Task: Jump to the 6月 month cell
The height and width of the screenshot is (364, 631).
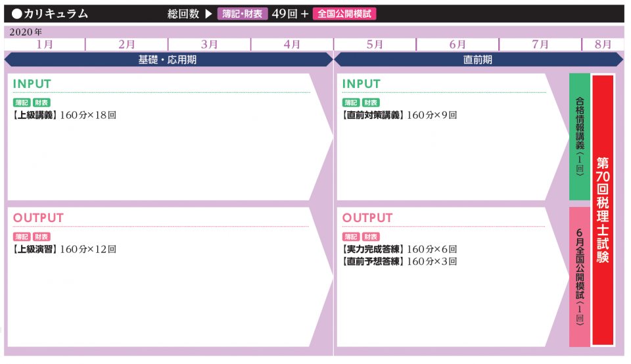Action: tap(457, 45)
